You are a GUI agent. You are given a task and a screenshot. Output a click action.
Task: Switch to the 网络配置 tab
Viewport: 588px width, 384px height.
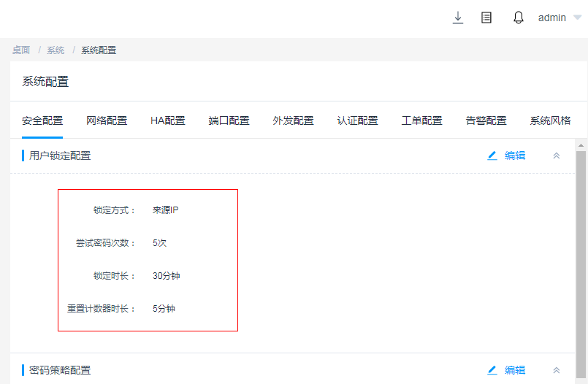click(107, 120)
